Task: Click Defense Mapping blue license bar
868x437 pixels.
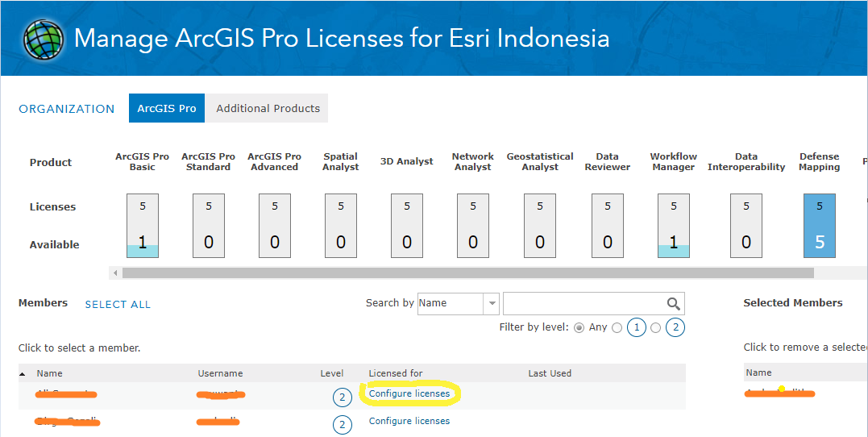Action: click(x=820, y=226)
